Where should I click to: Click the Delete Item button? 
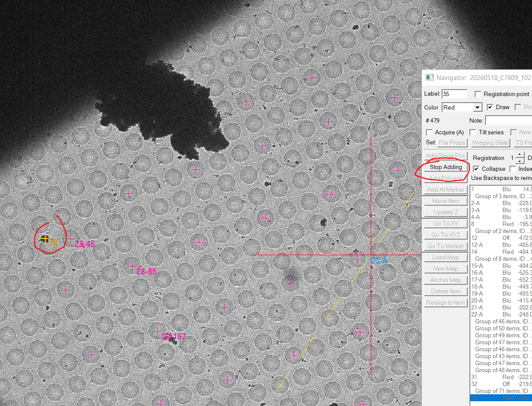446,291
